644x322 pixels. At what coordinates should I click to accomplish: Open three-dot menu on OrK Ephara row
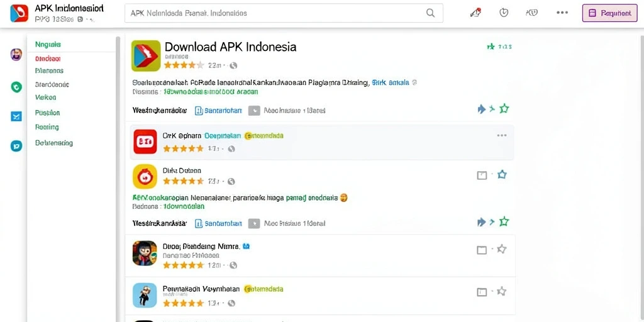501,136
